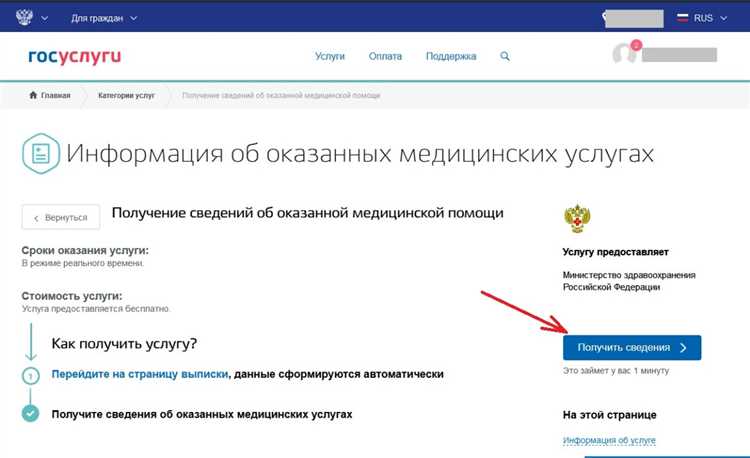This screenshot has width=750, height=458.
Task: Open the "Информация об услуге" anchor link
Action: (x=609, y=440)
